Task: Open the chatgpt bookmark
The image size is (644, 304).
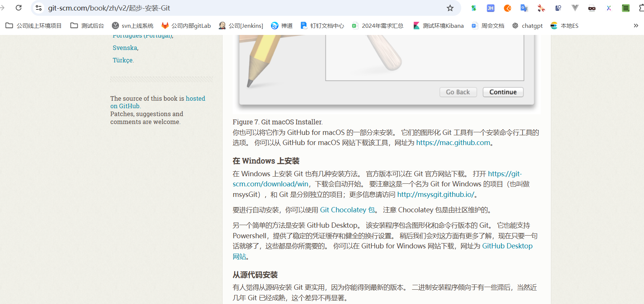Action: (x=528, y=26)
